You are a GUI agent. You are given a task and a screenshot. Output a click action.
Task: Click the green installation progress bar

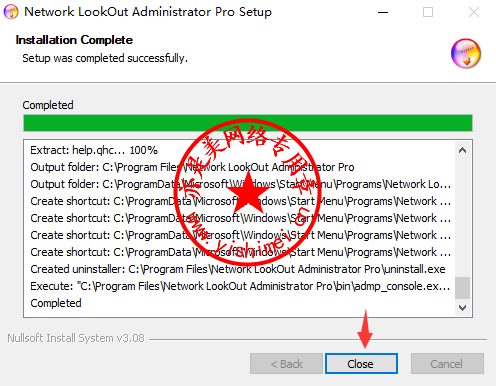[248, 123]
